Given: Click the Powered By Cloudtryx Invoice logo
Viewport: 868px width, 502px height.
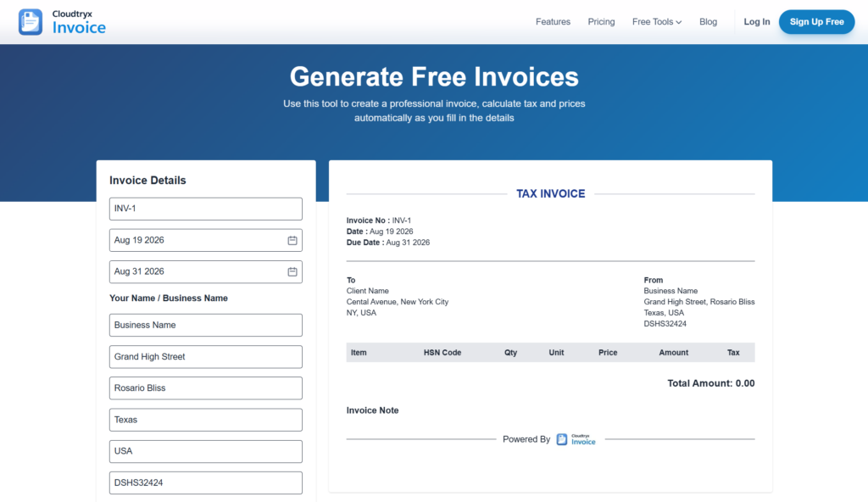Looking at the screenshot, I should point(576,439).
